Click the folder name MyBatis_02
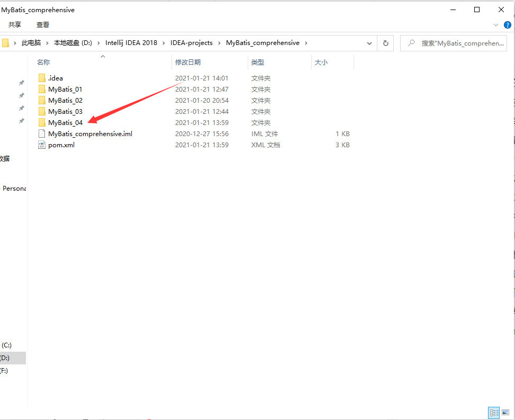 click(65, 101)
